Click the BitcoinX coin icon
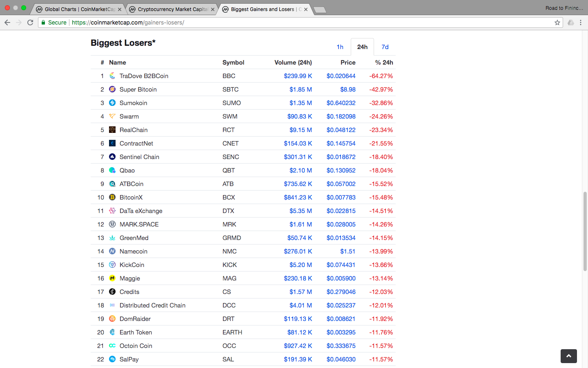 [x=112, y=197]
